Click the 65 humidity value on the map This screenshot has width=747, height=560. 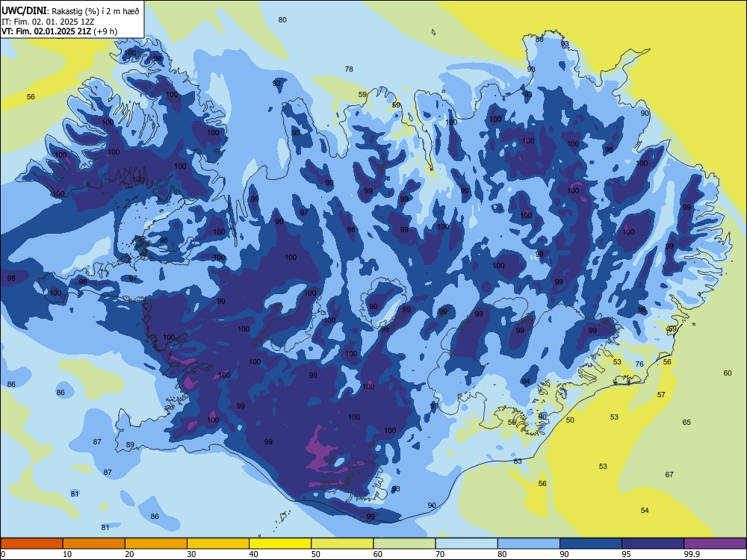coord(686,423)
